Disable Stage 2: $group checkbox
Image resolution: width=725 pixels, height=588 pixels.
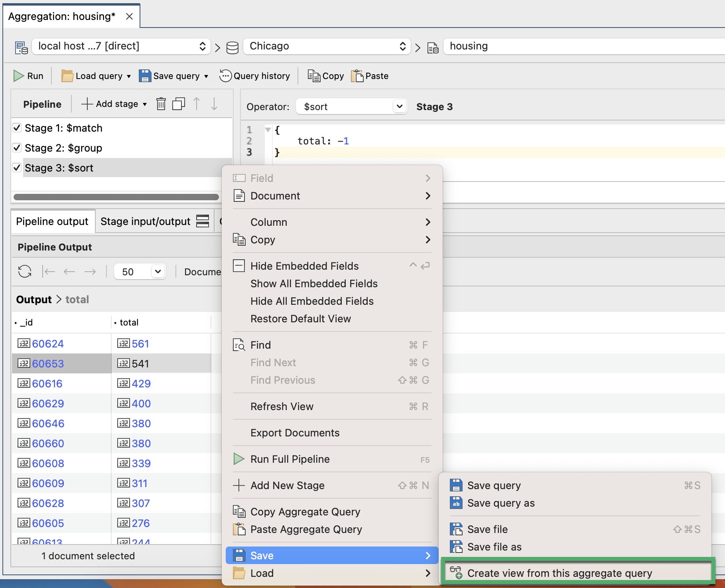coord(17,148)
